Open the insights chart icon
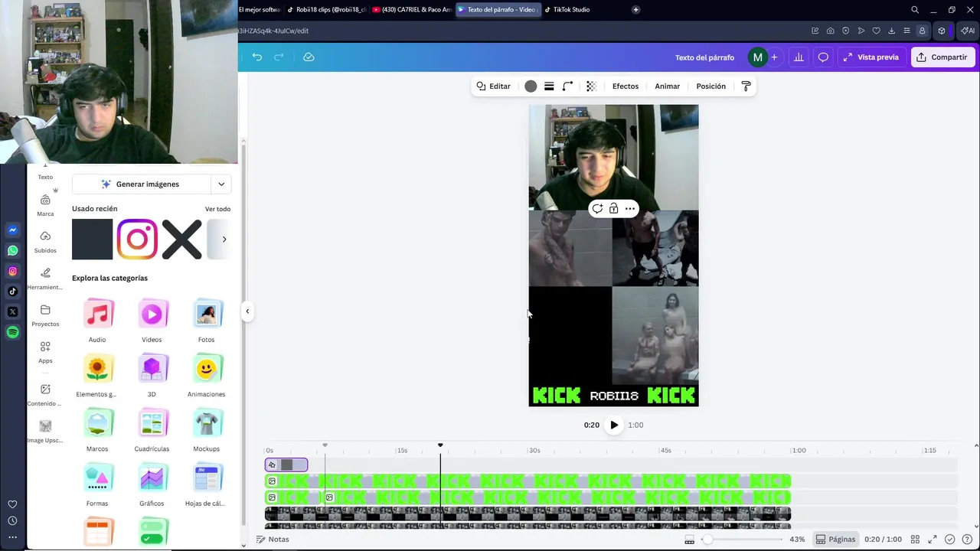The width and height of the screenshot is (980, 551). pyautogui.click(x=799, y=57)
